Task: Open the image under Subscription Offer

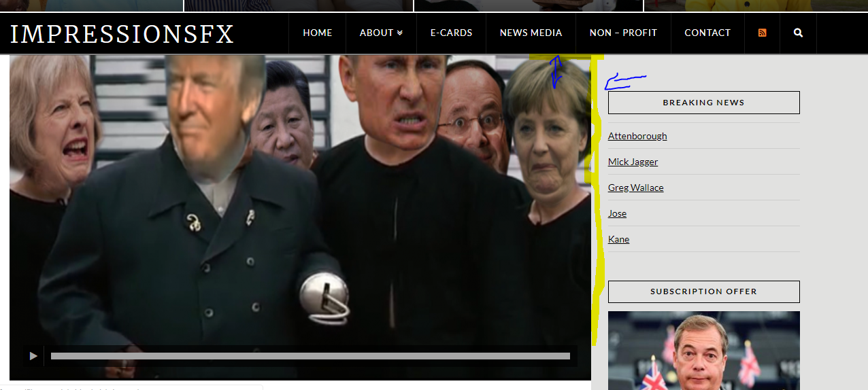Action: pos(703,350)
